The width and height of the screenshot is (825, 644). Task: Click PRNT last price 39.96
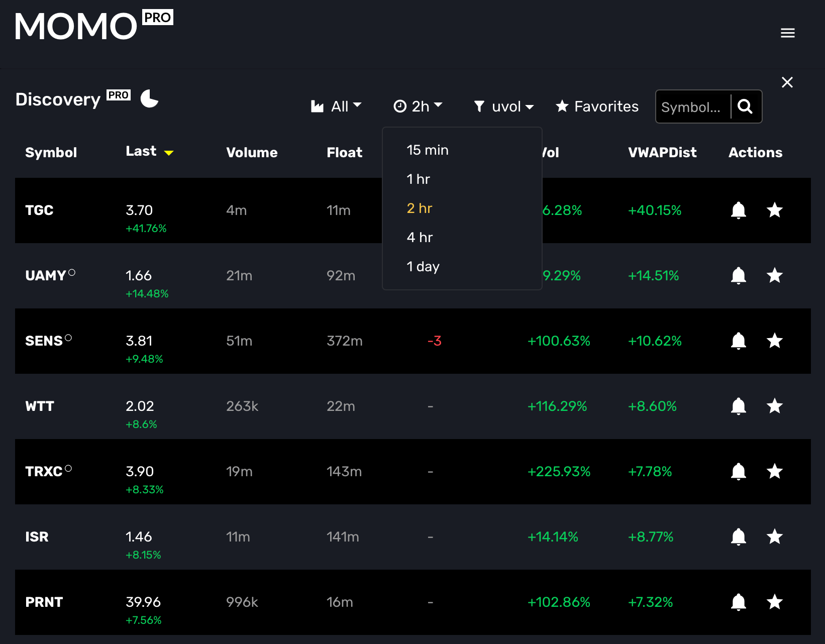pyautogui.click(x=143, y=602)
